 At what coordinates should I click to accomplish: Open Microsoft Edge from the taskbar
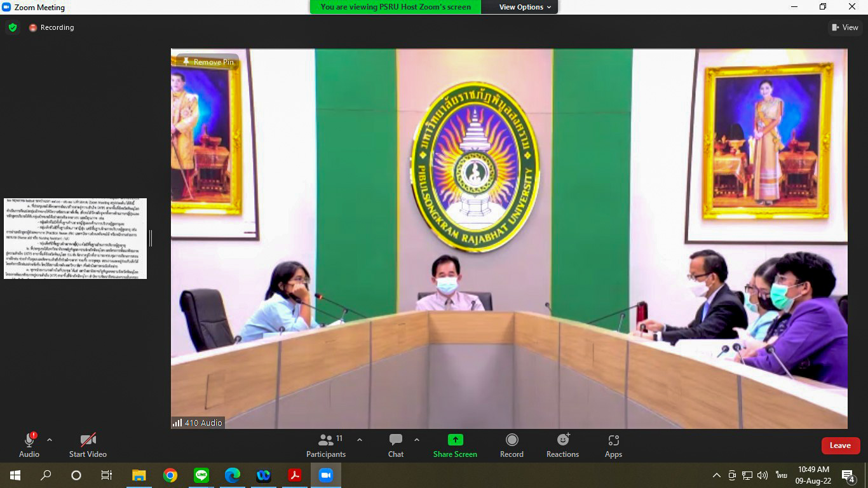pos(232,475)
